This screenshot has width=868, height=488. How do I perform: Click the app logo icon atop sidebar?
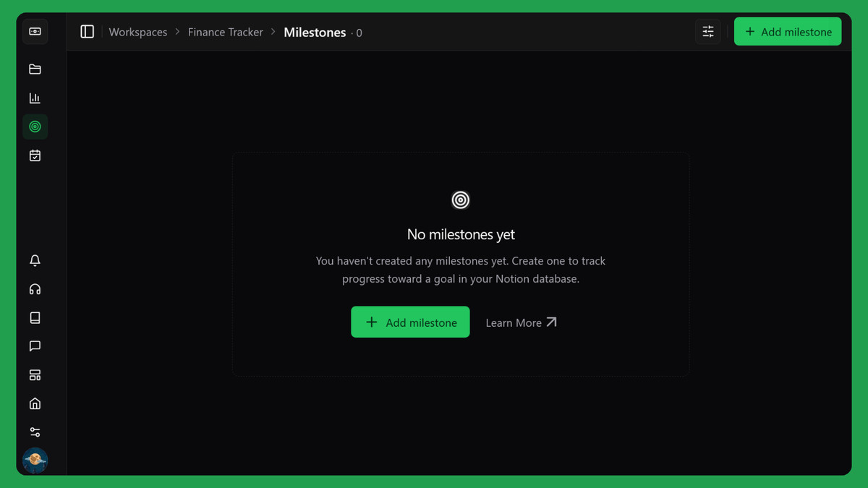click(35, 32)
